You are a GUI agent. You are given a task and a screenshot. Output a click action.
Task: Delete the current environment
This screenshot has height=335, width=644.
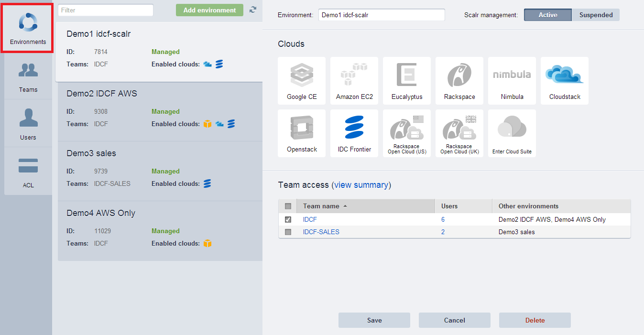click(535, 320)
